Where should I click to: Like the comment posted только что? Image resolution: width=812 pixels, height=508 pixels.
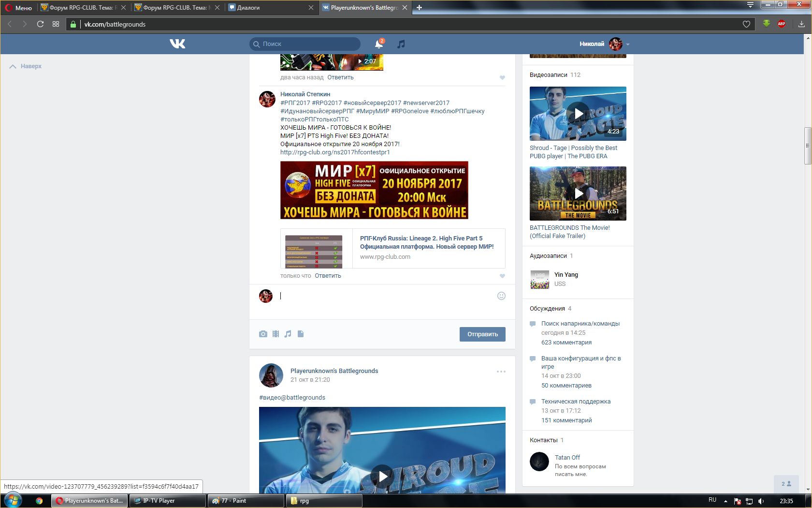click(502, 276)
